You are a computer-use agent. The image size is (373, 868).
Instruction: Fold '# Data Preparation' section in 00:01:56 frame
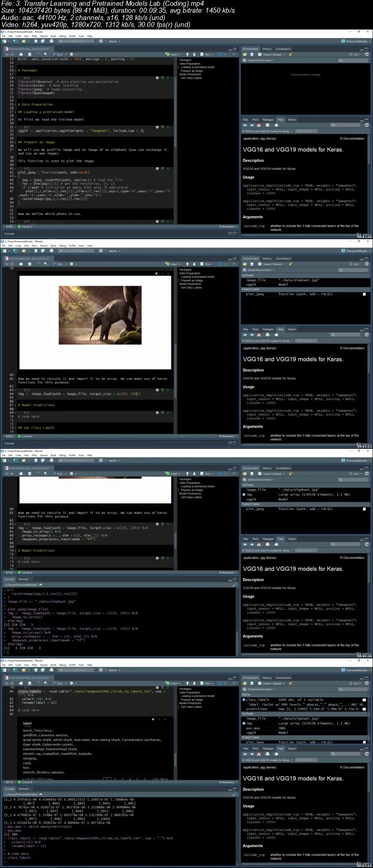tap(15, 104)
